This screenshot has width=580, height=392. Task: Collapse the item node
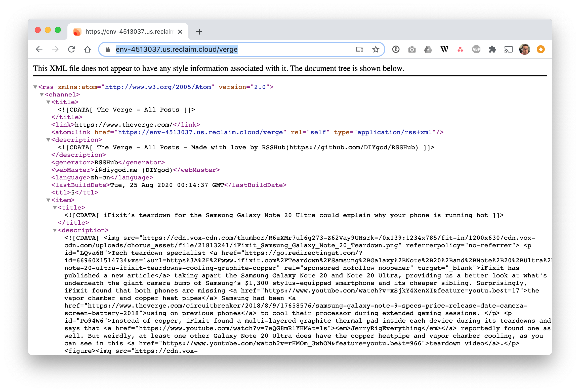(48, 200)
